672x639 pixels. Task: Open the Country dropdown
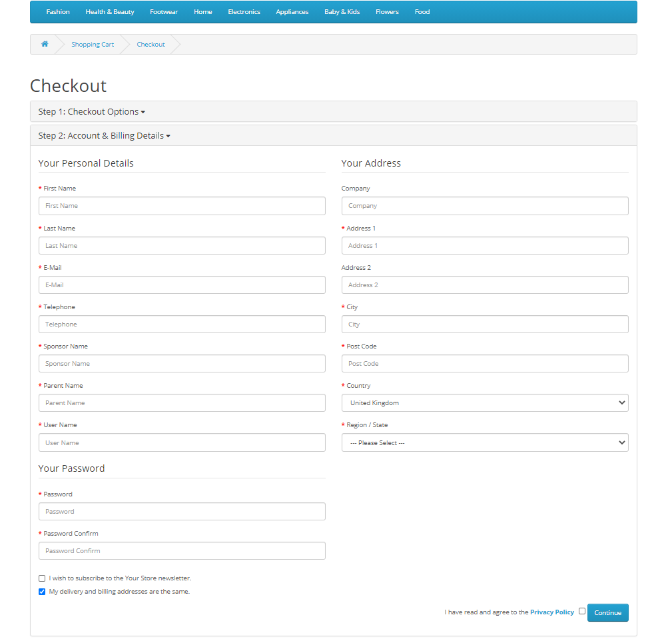coord(484,402)
